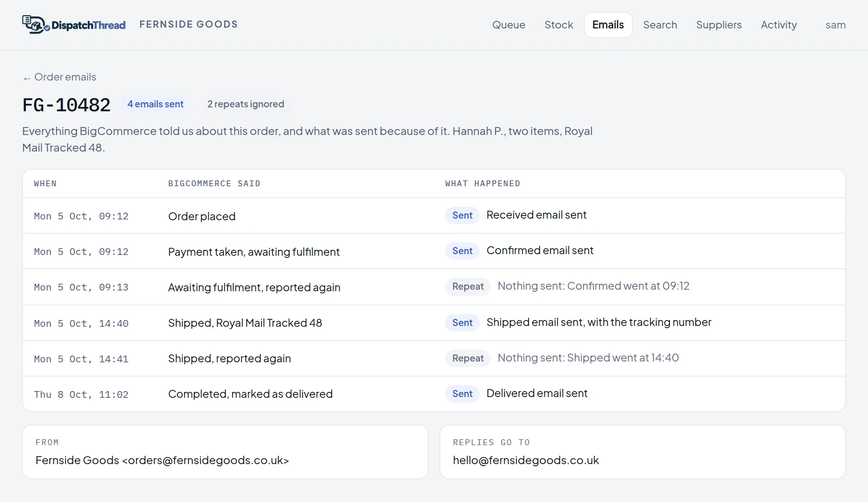Click the WHAT HAPPENED column header
The image size is (868, 502).
pyautogui.click(x=483, y=184)
